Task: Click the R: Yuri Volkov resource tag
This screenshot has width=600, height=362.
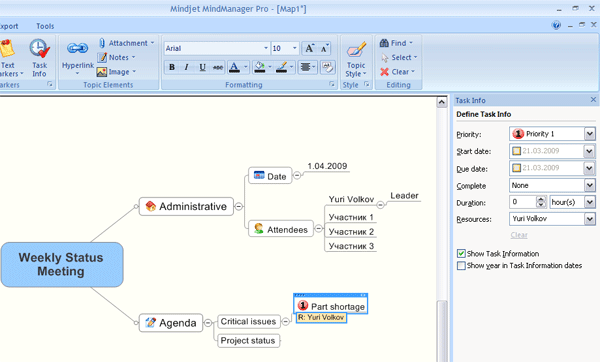Action: 321,318
